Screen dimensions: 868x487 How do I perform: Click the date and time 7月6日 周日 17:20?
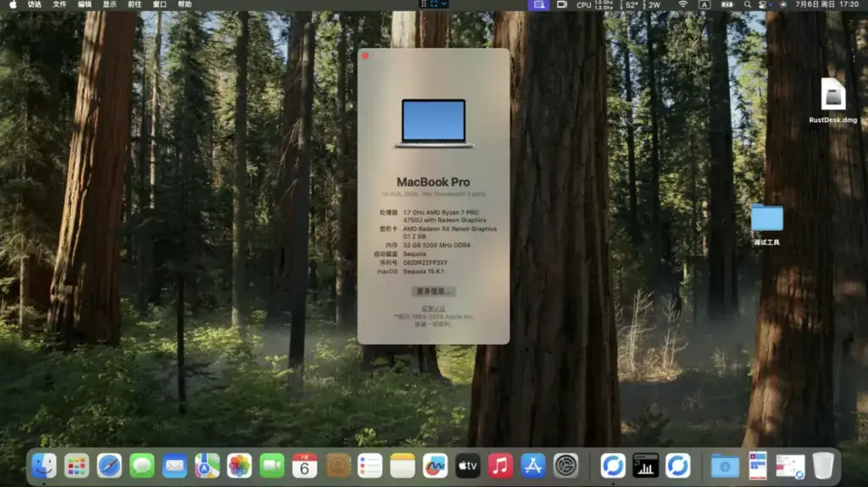(826, 4)
